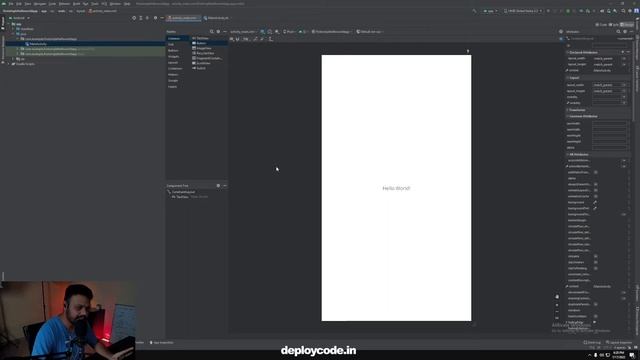Switch to MainActivity.kt editor tab
Viewport: 640px width, 360px height.
[216, 18]
